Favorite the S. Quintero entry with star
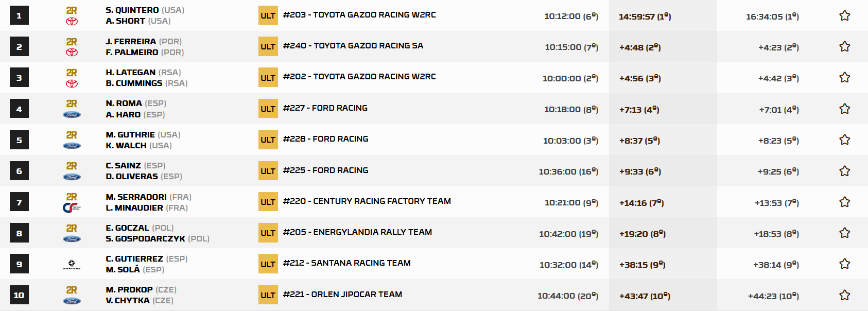 (x=844, y=15)
